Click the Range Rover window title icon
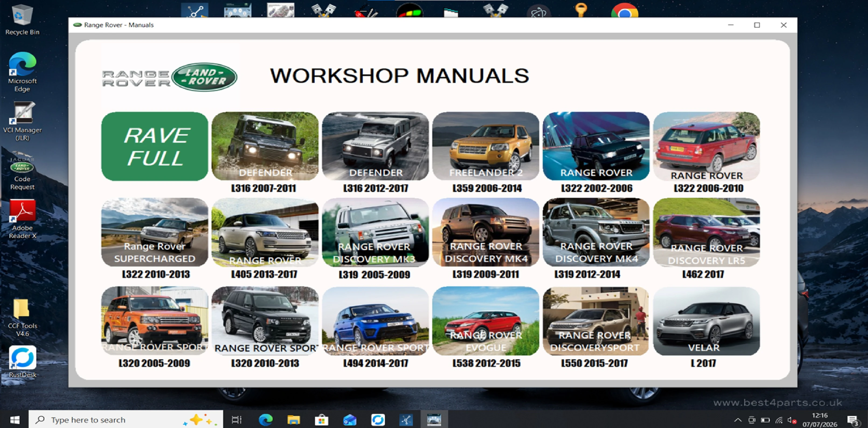868x428 pixels. point(78,25)
